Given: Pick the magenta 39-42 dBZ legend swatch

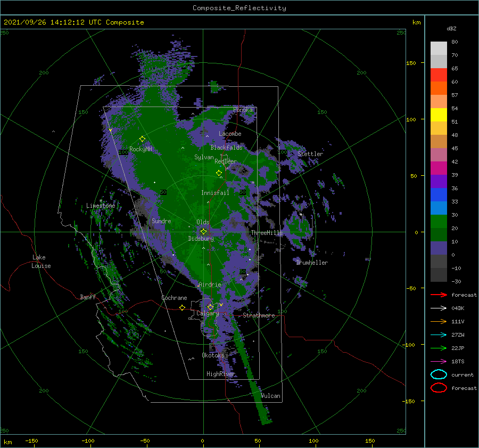Looking at the screenshot, I should (439, 168).
